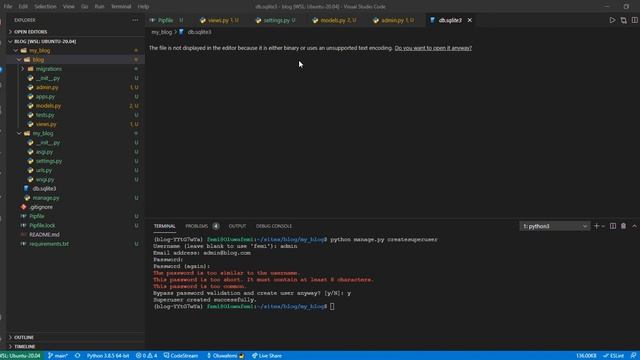640x360 pixels.
Task: Open changes compare icon in editor toolbar
Action: (x=623, y=20)
